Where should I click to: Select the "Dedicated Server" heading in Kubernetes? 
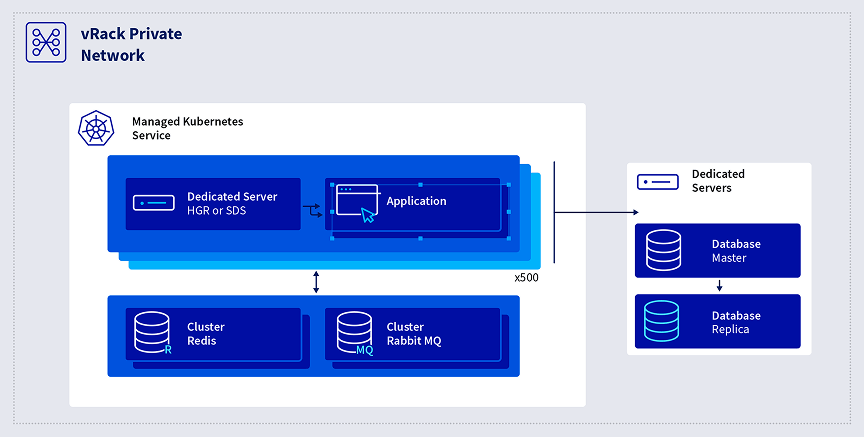[x=232, y=197]
